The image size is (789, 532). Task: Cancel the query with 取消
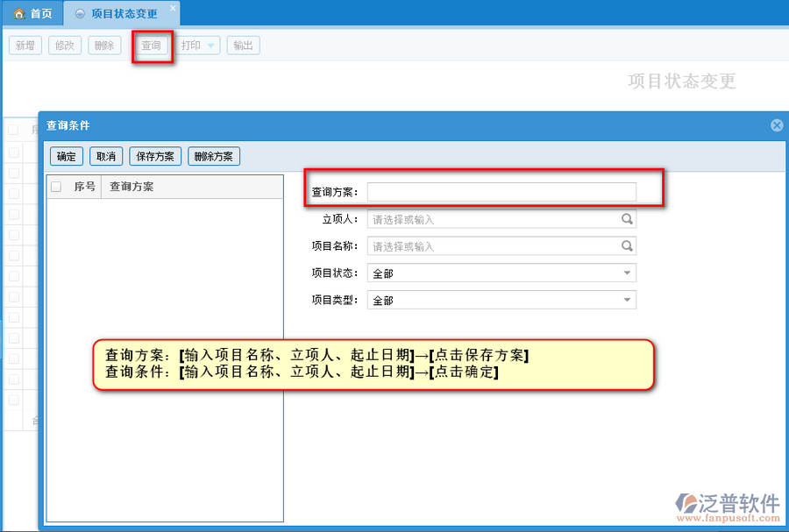(x=106, y=156)
